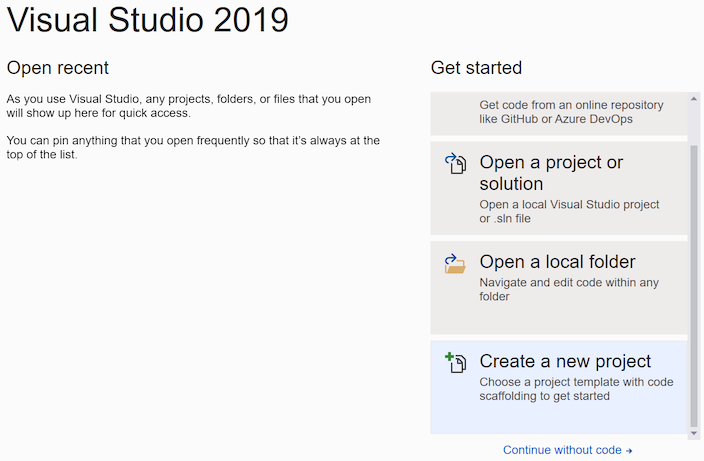Click the 'As you use Visual Studio' paragraph
The height and width of the screenshot is (461, 704).
[189, 106]
